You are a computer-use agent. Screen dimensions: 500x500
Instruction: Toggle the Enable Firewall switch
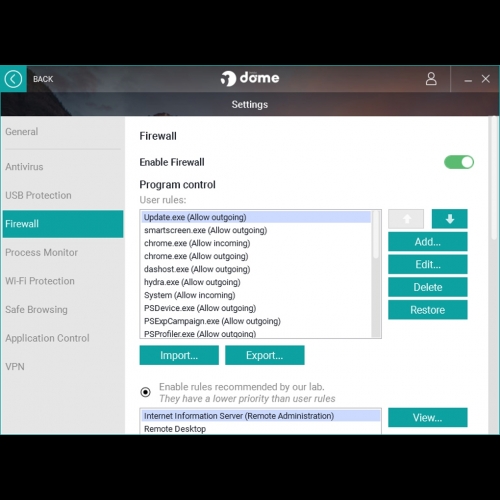(459, 162)
